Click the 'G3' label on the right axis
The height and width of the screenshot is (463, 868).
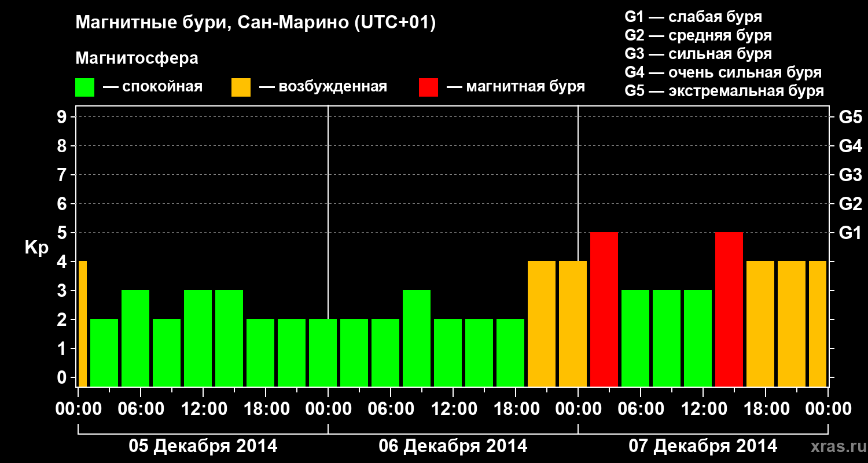(x=850, y=175)
